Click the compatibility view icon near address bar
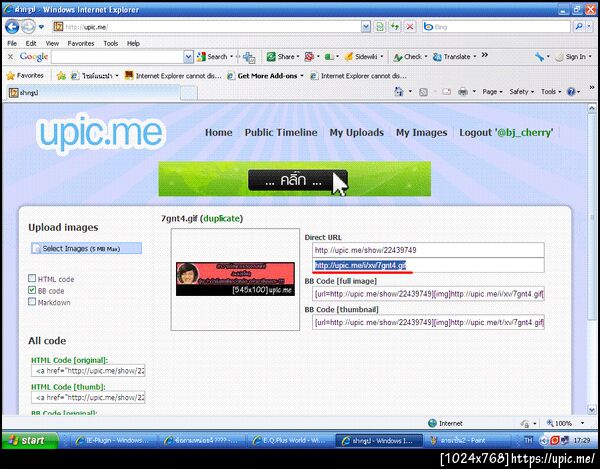Screen dimensions: 600x469 click(380, 27)
